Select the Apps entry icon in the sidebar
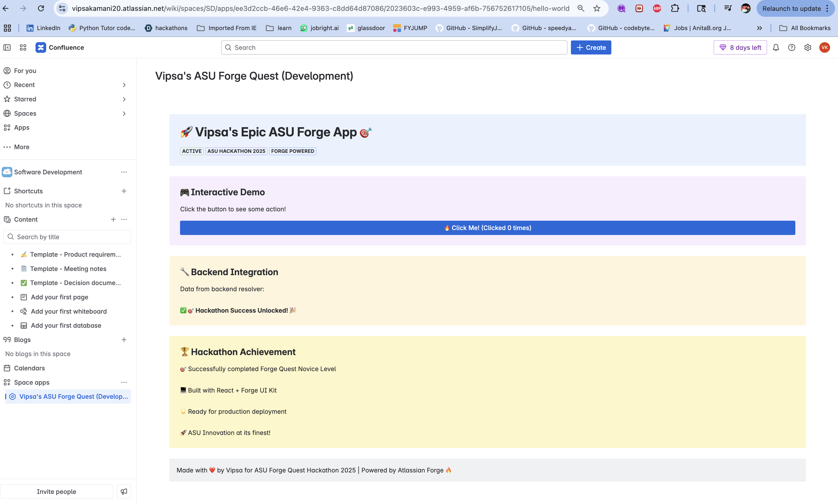 tap(7, 127)
